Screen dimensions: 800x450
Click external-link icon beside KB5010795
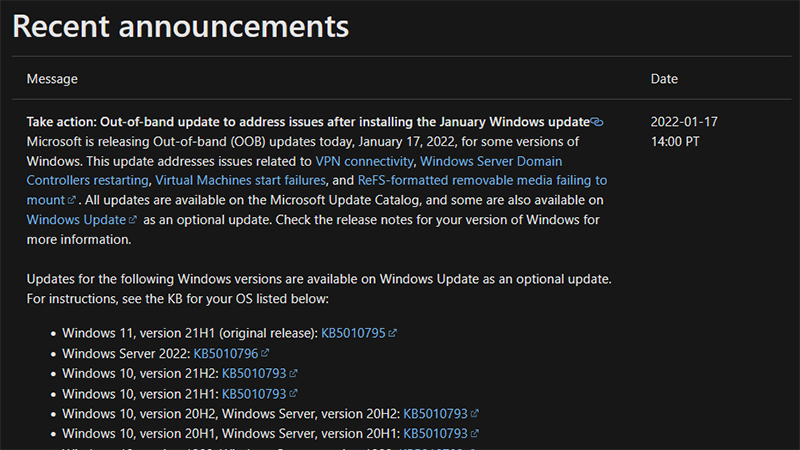(392, 333)
